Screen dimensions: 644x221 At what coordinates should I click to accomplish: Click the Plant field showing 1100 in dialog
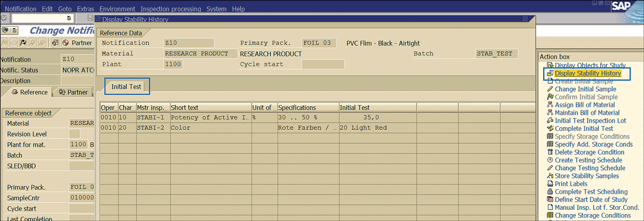coord(173,64)
